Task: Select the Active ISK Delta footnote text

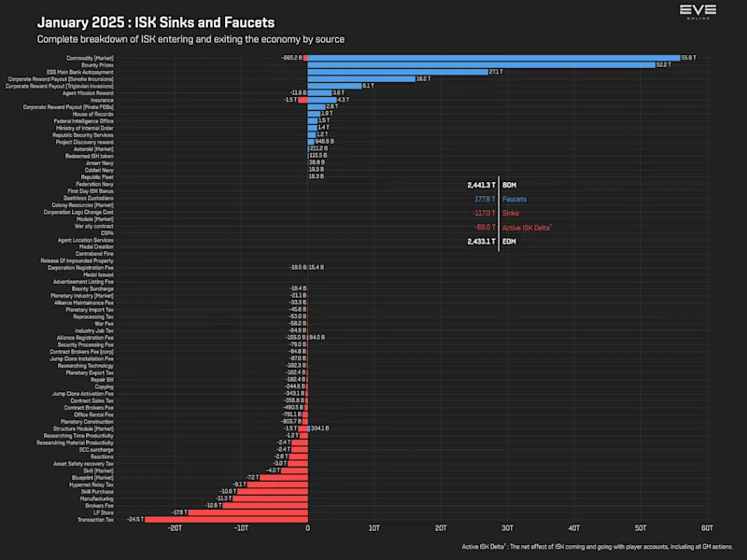Action: tap(598, 547)
